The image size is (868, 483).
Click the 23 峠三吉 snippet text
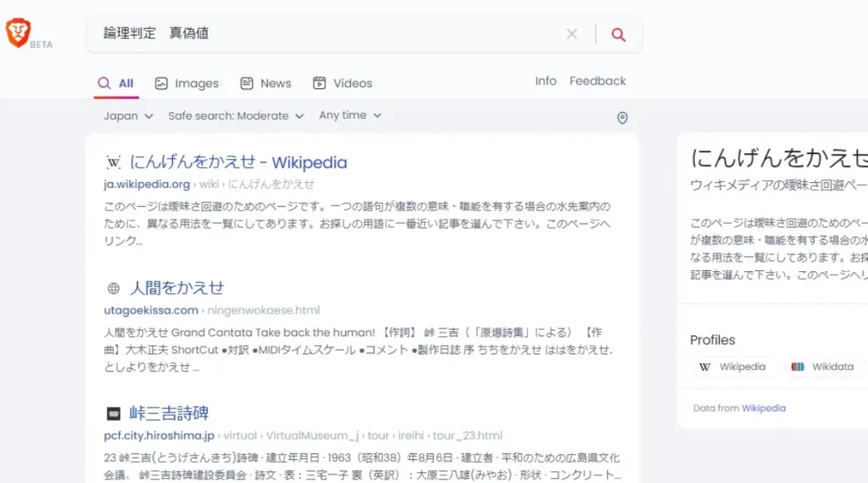pos(362,466)
